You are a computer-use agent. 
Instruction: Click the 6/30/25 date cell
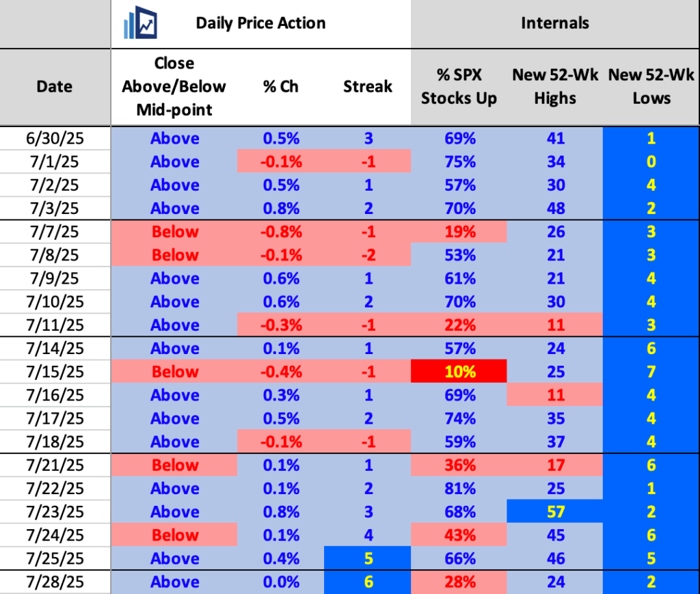[55, 138]
